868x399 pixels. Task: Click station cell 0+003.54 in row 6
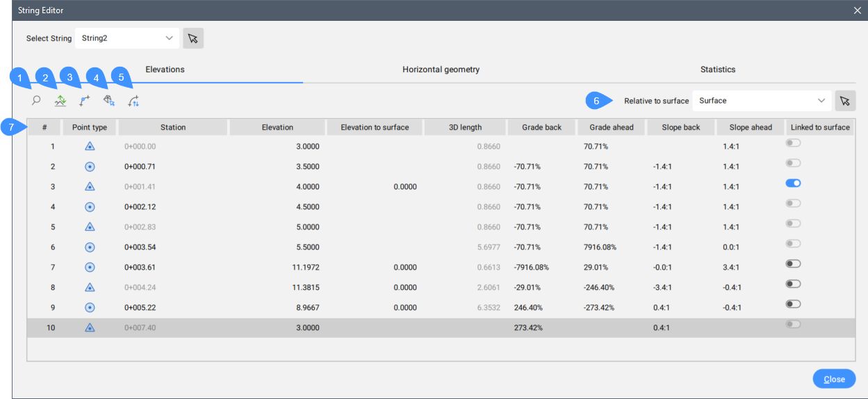pyautogui.click(x=141, y=247)
